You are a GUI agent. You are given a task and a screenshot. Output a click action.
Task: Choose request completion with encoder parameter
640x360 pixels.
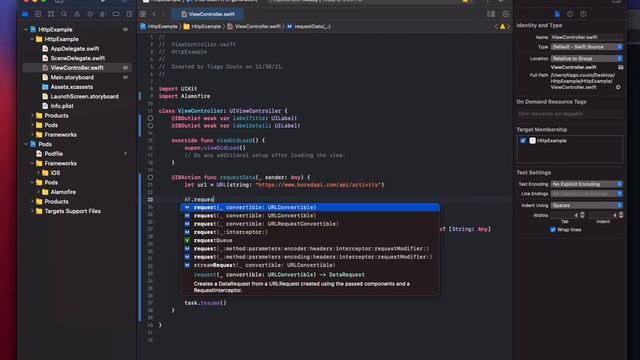(x=310, y=249)
